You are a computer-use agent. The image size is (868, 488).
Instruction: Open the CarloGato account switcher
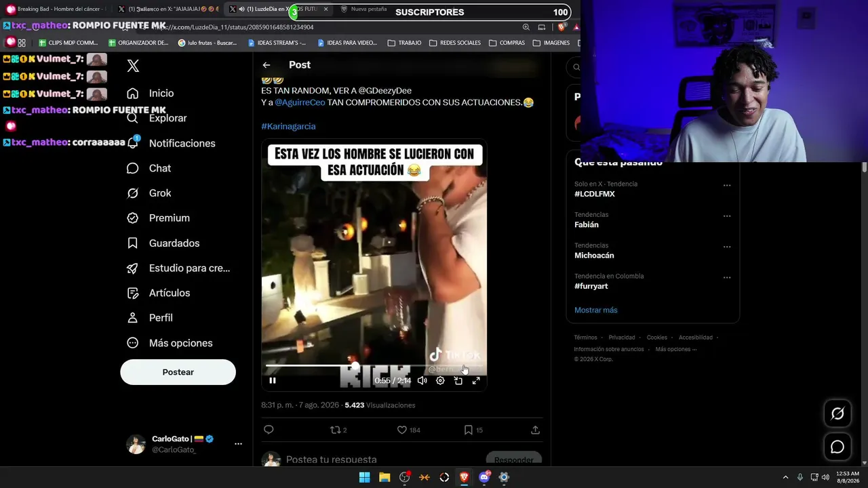183,444
